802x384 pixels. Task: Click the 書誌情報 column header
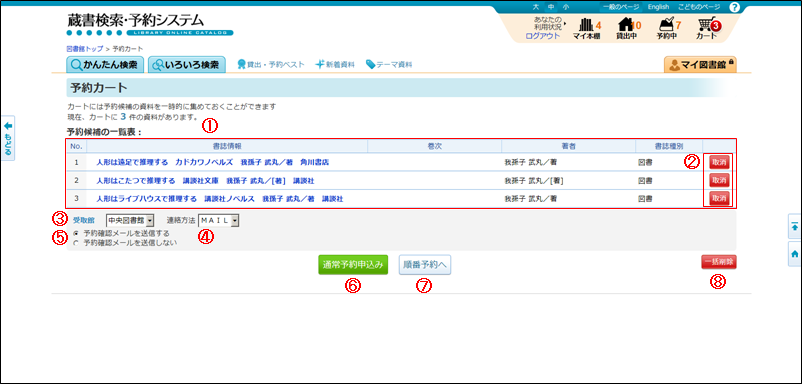(x=228, y=146)
